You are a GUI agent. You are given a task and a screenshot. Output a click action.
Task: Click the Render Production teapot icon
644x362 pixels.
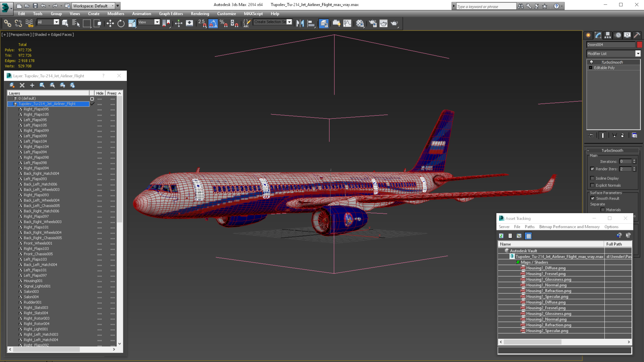click(394, 23)
